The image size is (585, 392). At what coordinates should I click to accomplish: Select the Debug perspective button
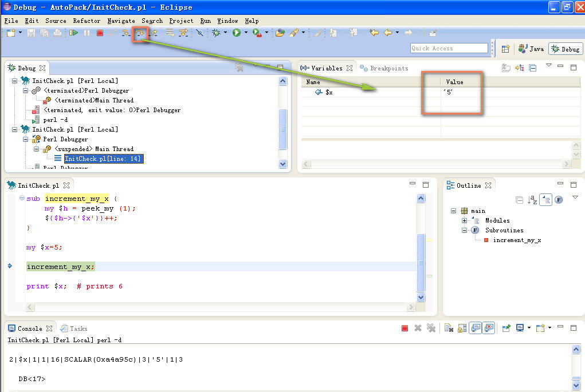566,49
